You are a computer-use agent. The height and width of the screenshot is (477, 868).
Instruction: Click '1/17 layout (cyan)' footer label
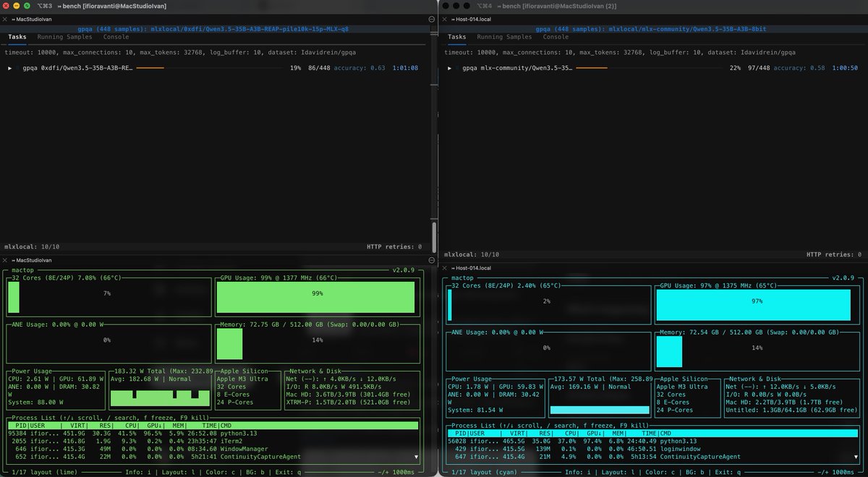pos(484,471)
